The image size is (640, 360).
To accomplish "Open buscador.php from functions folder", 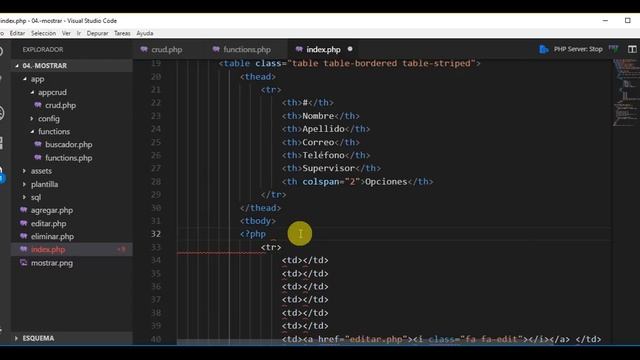I will 69,144.
